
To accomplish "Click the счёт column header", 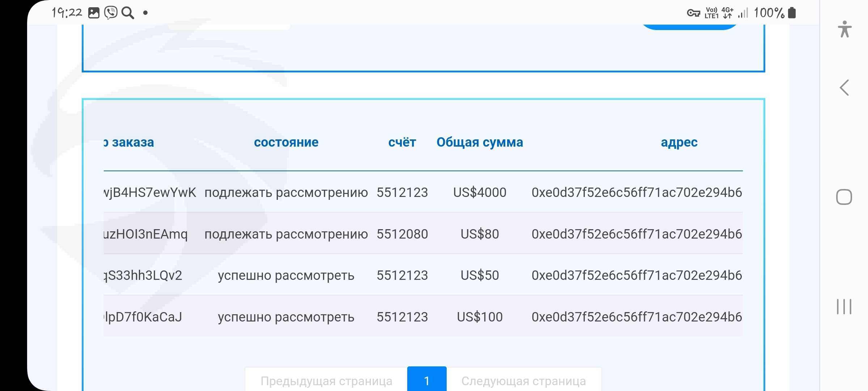I will tap(402, 142).
